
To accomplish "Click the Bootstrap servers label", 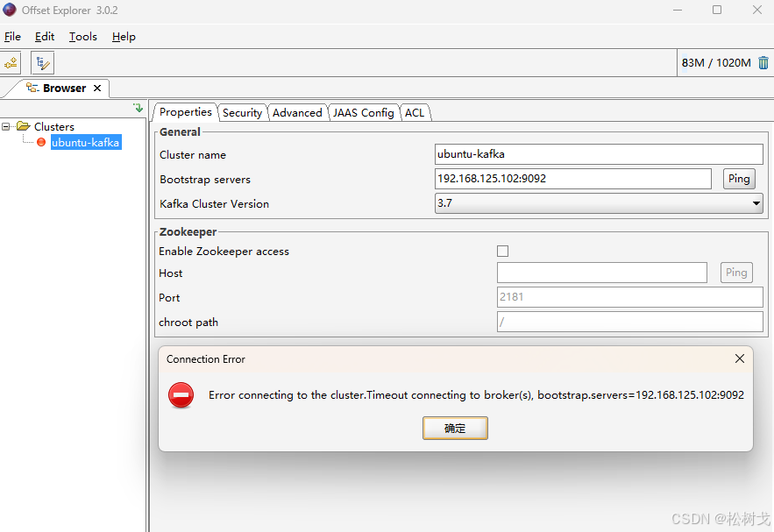I will tap(205, 179).
